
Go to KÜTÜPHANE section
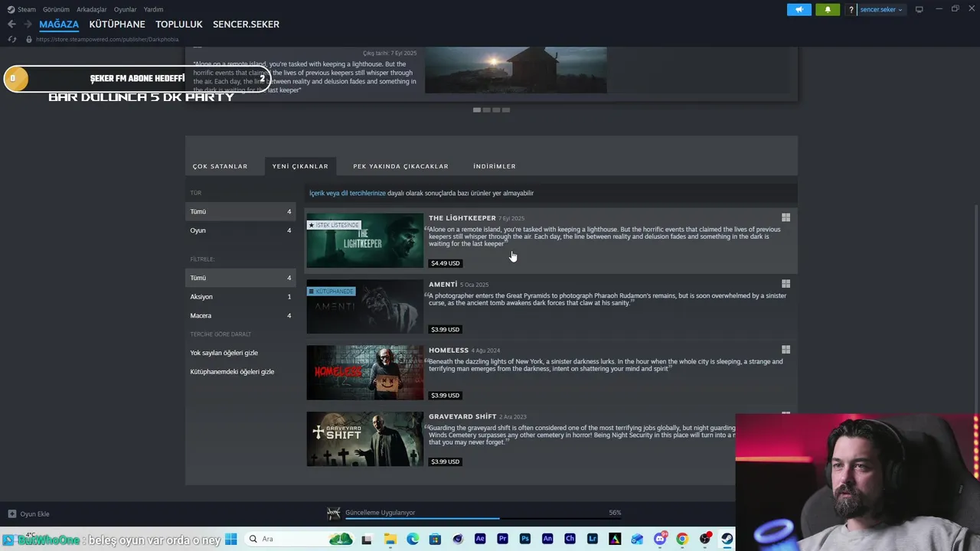pyautogui.click(x=117, y=24)
